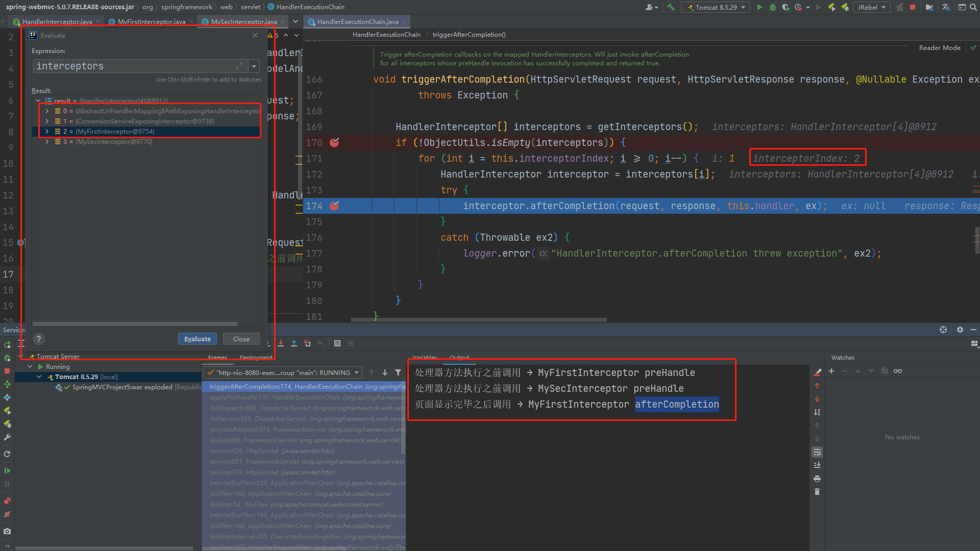Image resolution: width=980 pixels, height=551 pixels.
Task: Click next frame down-arrow icon
Action: (385, 372)
